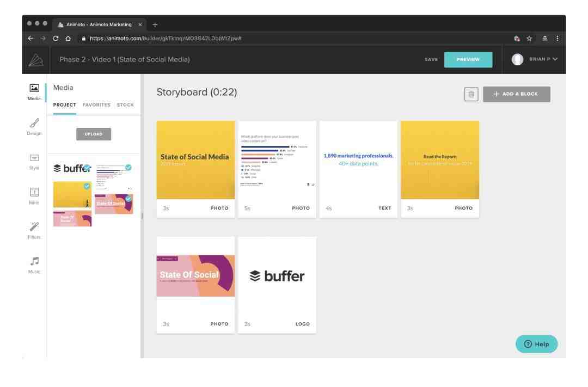Click the trash delete block icon
Viewport: 588px width, 387px height.
point(471,94)
